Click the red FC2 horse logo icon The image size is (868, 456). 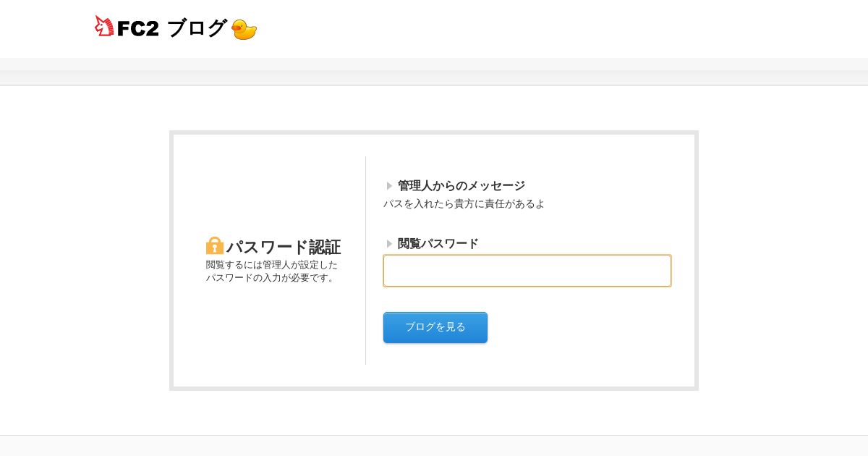pos(104,26)
